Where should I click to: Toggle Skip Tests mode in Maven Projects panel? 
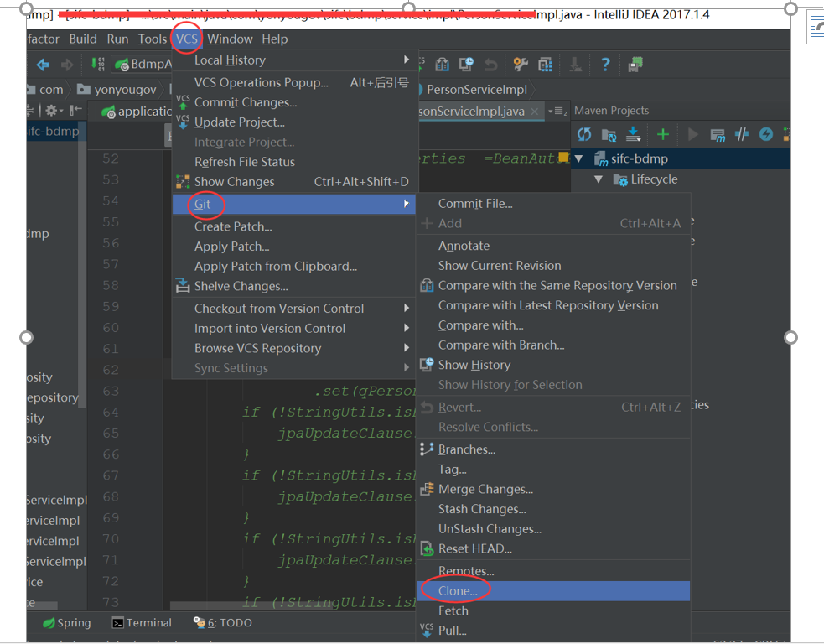(x=742, y=134)
